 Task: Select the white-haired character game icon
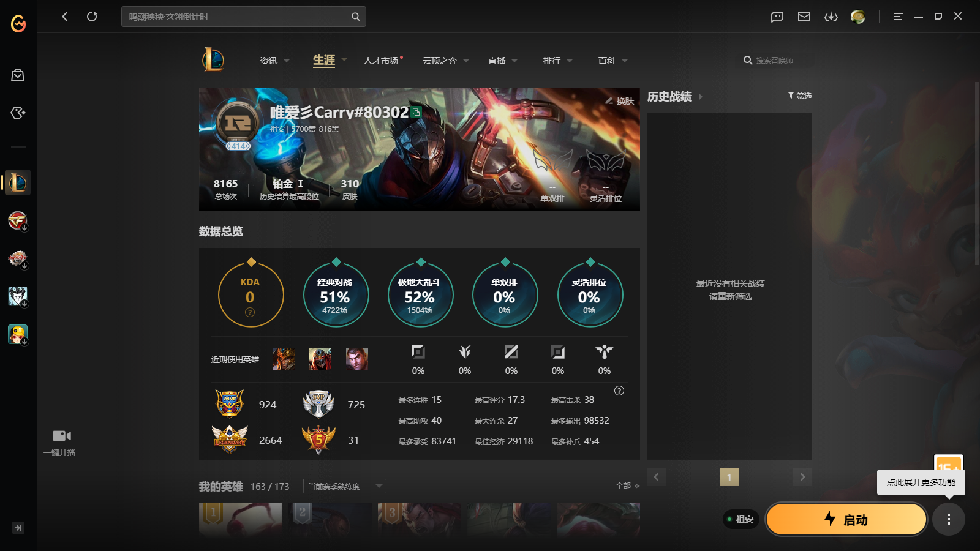pos(18,297)
